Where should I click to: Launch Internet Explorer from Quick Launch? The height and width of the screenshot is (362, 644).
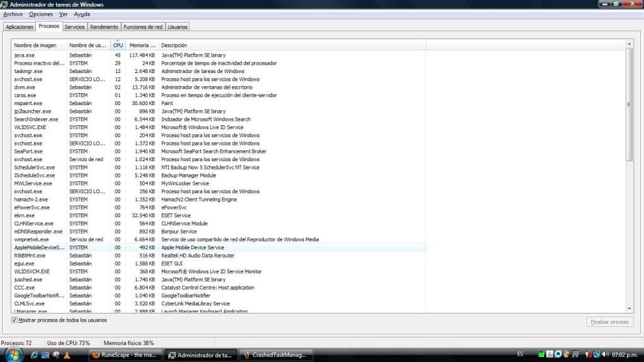35,355
